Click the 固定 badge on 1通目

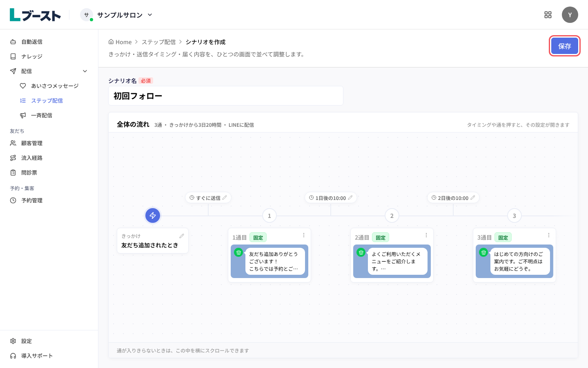pos(258,238)
